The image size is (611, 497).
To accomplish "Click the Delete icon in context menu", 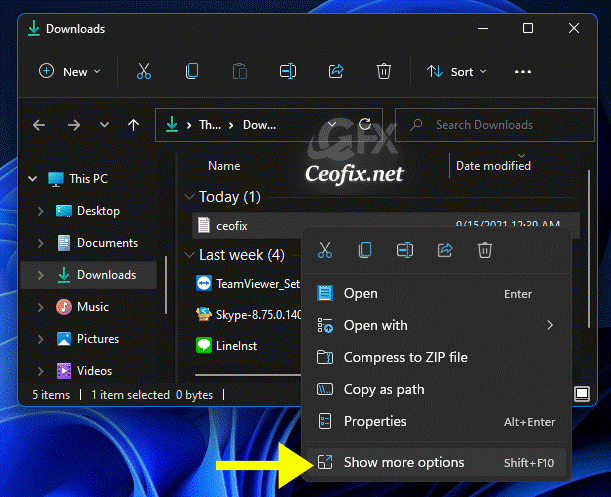I will click(x=485, y=250).
